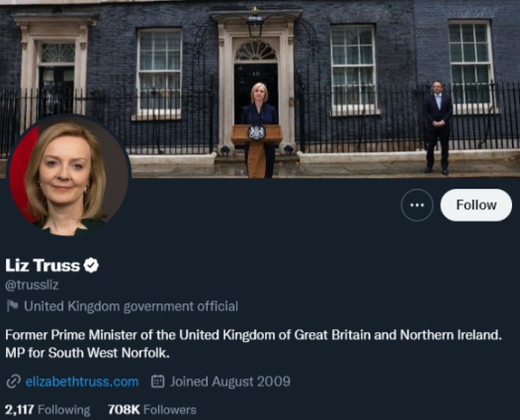Click the blue verified checkmark badge

click(91, 265)
